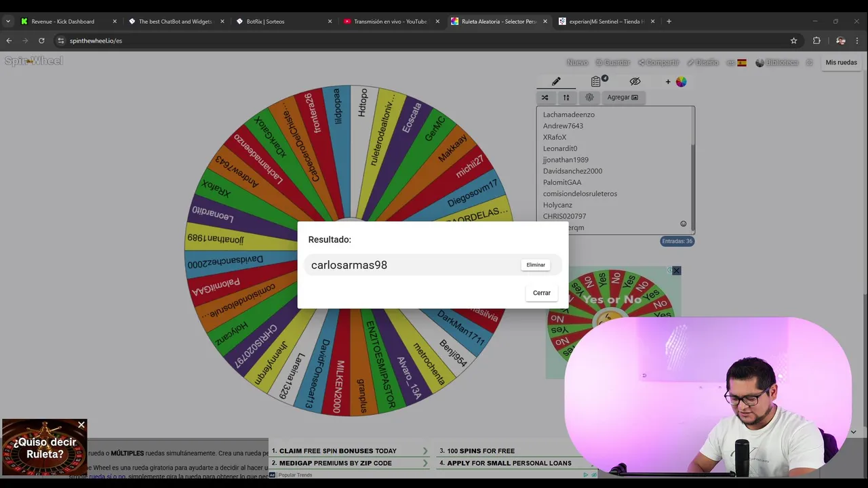Open the advanced entries settings gear

[589, 98]
